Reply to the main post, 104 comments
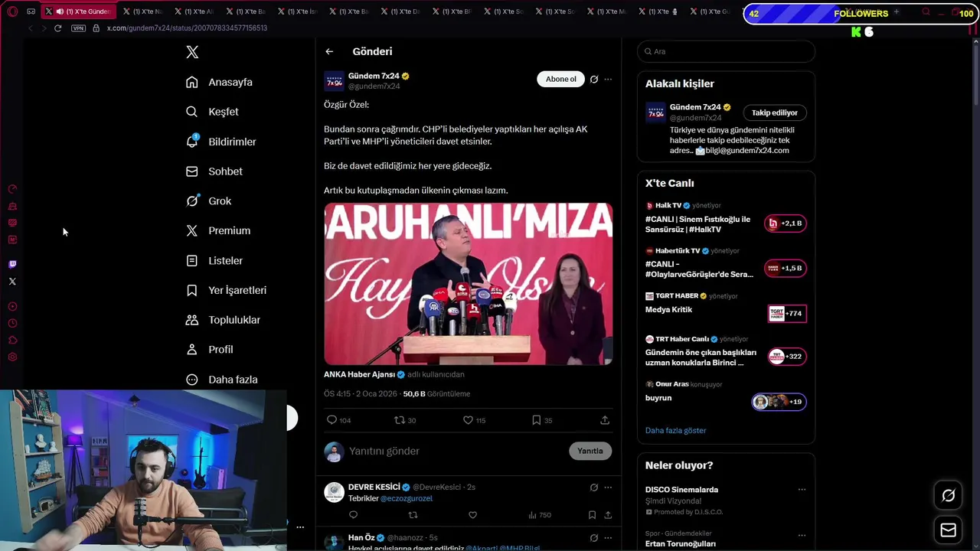980x551 pixels. click(338, 420)
